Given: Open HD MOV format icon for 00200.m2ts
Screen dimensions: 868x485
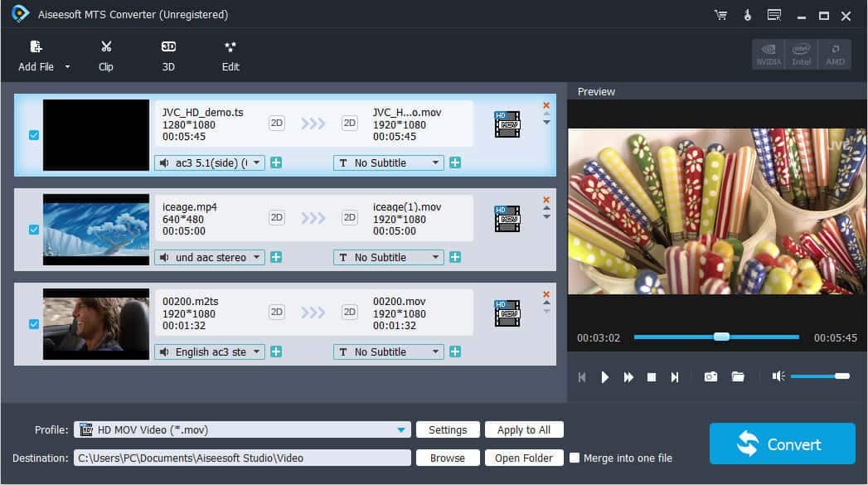Looking at the screenshot, I should tap(507, 313).
